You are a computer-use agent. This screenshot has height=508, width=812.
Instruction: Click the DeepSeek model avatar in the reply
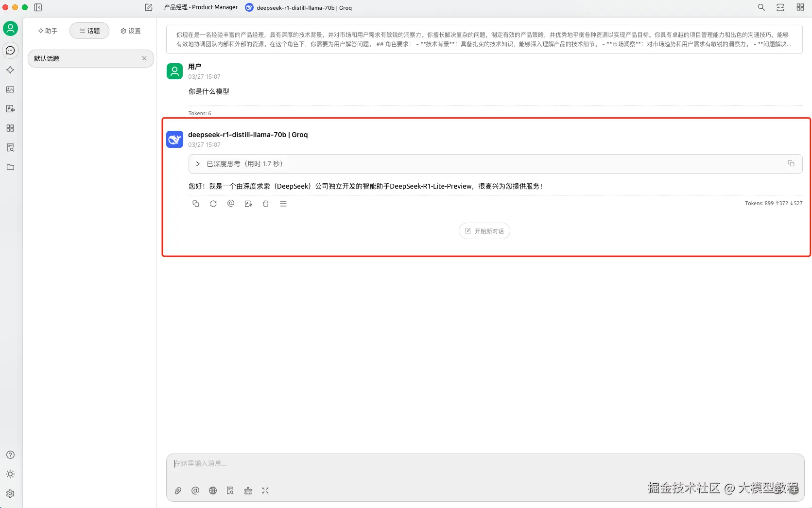click(175, 140)
